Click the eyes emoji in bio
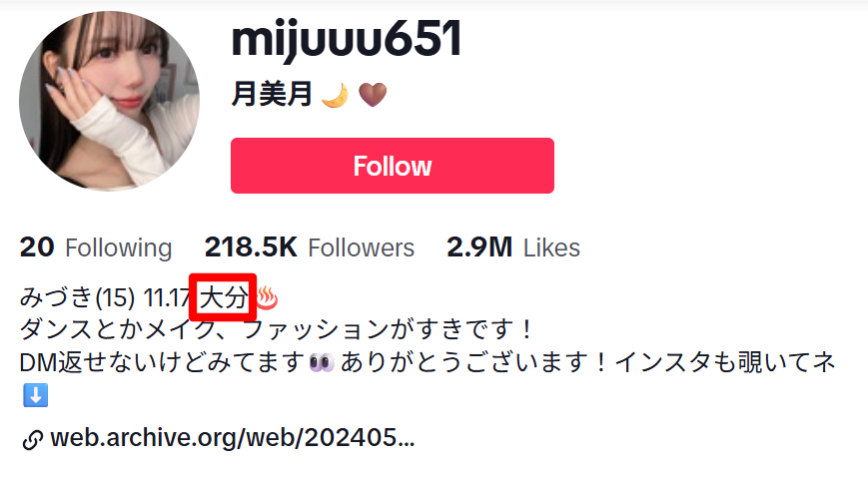Screen dimensions: 868x479 click(323, 363)
